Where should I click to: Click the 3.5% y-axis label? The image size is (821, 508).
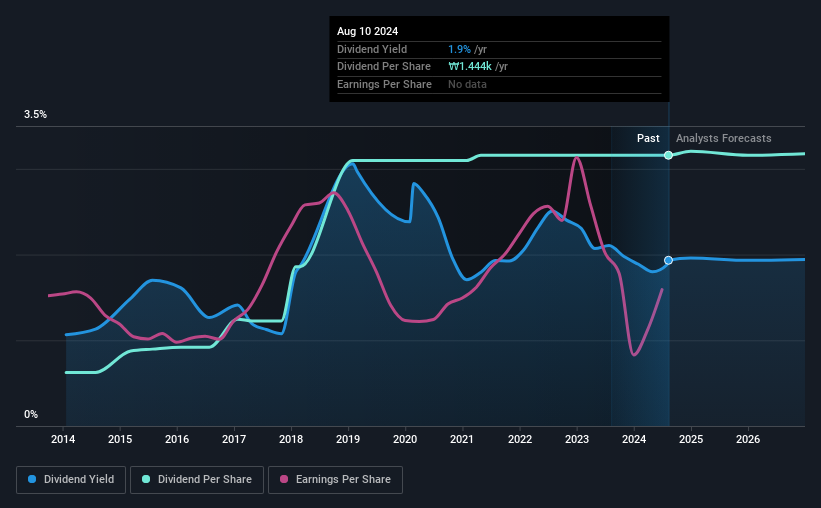point(35,114)
